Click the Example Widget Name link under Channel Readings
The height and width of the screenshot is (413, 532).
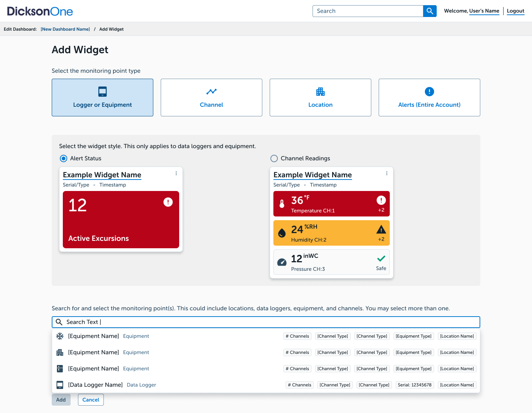[x=313, y=175]
